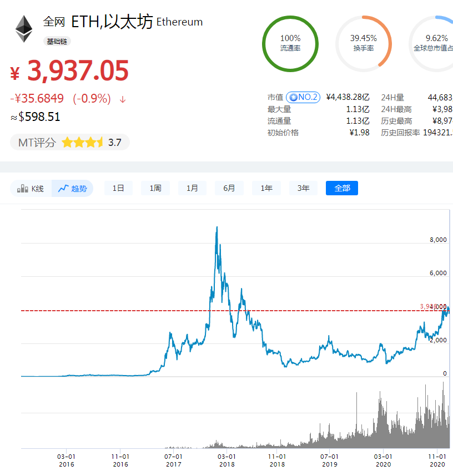Click the -¥35.6849 price change value
The image size is (453, 476).
pyautogui.click(x=37, y=99)
